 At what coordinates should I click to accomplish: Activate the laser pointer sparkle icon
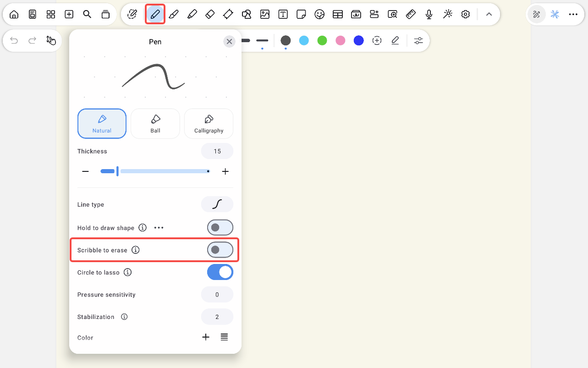pyautogui.click(x=447, y=14)
